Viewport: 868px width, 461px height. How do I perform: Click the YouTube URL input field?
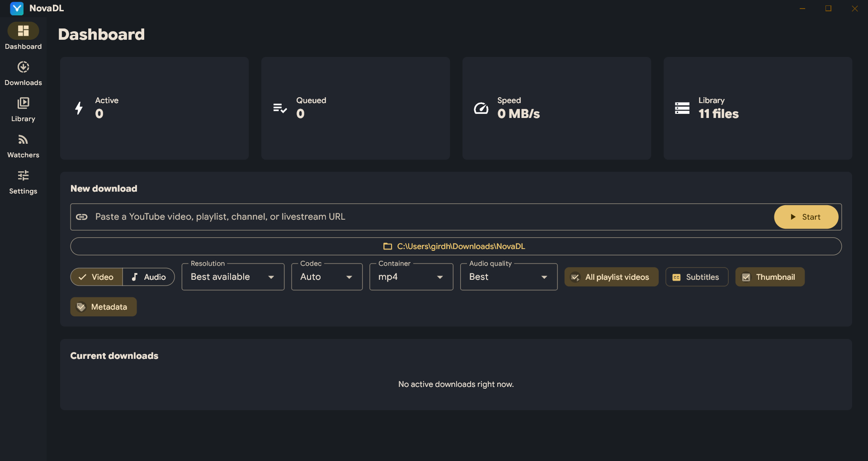coord(421,217)
